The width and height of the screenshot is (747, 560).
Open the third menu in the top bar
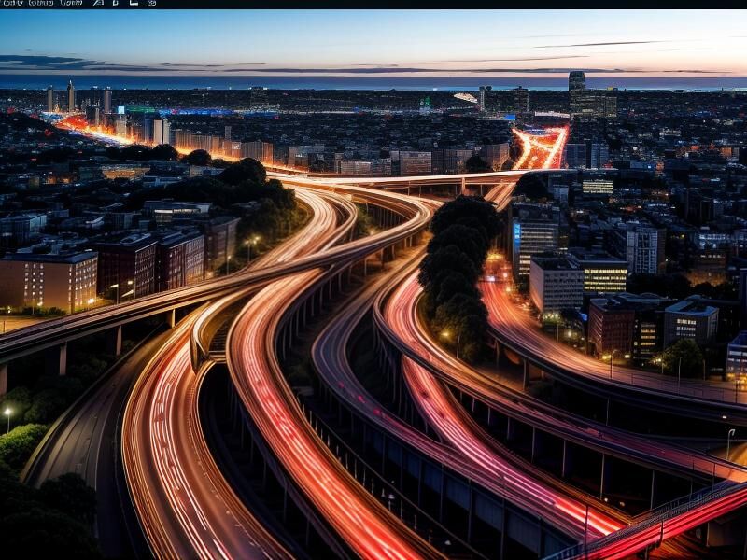(x=71, y=3)
